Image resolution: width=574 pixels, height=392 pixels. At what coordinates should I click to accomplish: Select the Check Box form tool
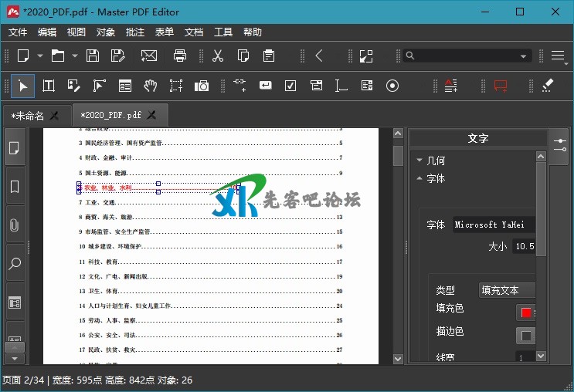pos(290,86)
